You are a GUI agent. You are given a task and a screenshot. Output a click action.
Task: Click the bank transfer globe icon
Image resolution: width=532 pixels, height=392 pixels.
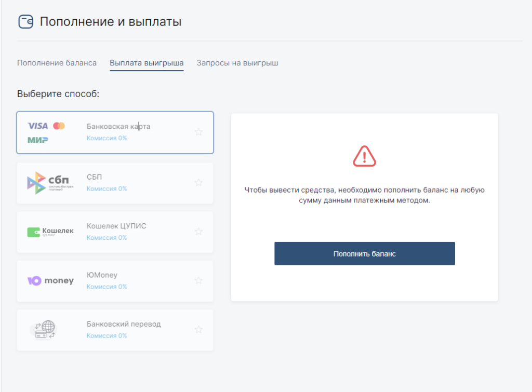(44, 330)
